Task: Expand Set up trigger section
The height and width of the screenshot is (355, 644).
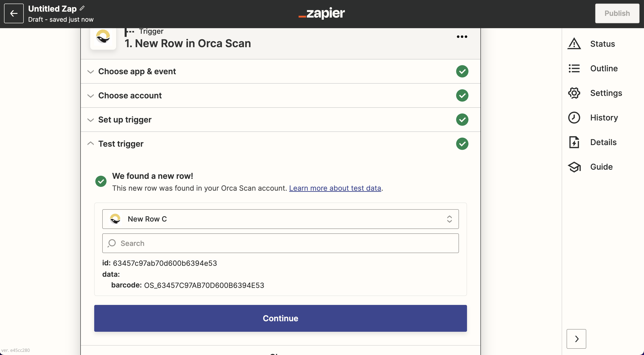Action: pos(125,120)
